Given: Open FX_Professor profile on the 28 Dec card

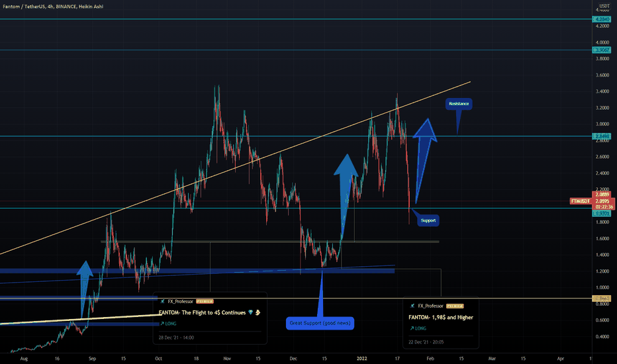Looking at the screenshot, I should tap(180, 301).
